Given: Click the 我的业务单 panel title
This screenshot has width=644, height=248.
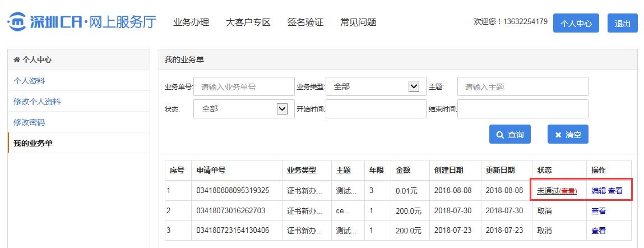Looking at the screenshot, I should (x=184, y=59).
